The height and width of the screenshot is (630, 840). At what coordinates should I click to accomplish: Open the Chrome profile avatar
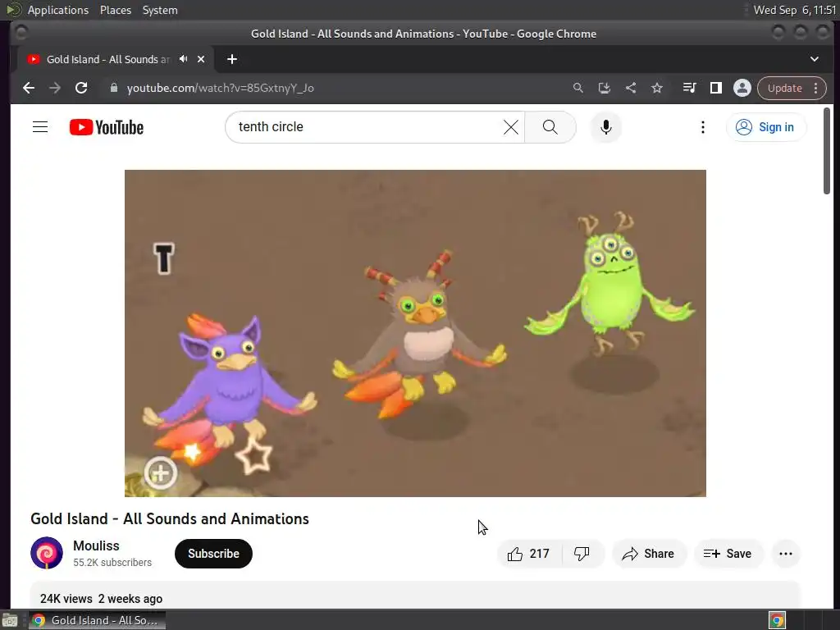click(x=742, y=88)
